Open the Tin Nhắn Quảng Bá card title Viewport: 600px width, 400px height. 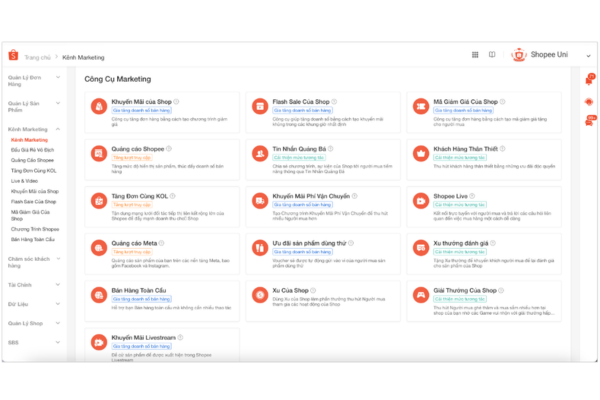[x=299, y=149]
